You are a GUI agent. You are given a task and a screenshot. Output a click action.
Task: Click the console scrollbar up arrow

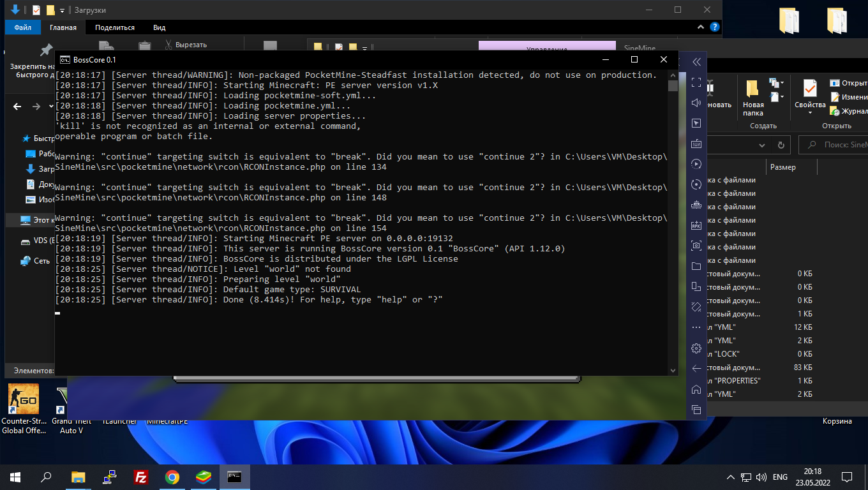[x=673, y=75]
